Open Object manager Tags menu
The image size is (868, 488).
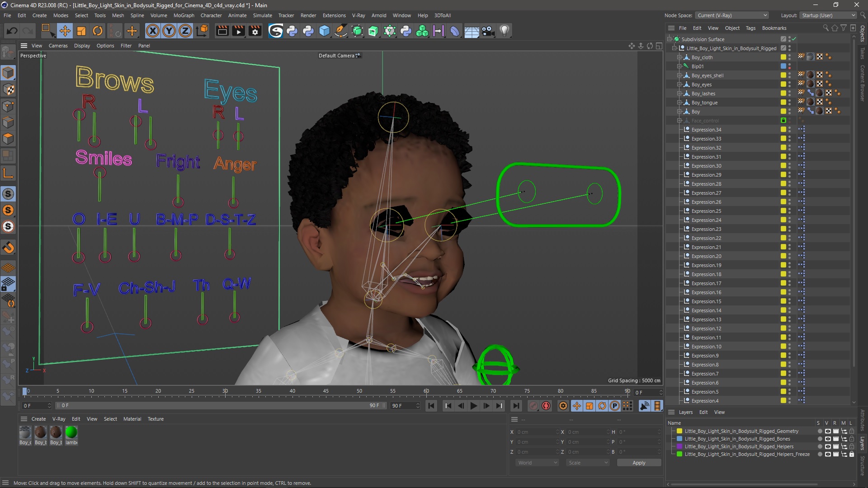pyautogui.click(x=750, y=28)
